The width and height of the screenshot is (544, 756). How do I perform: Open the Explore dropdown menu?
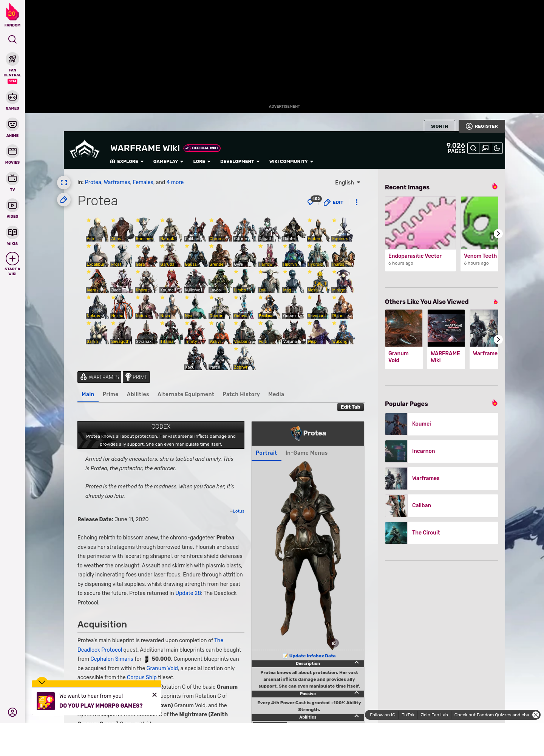(127, 161)
